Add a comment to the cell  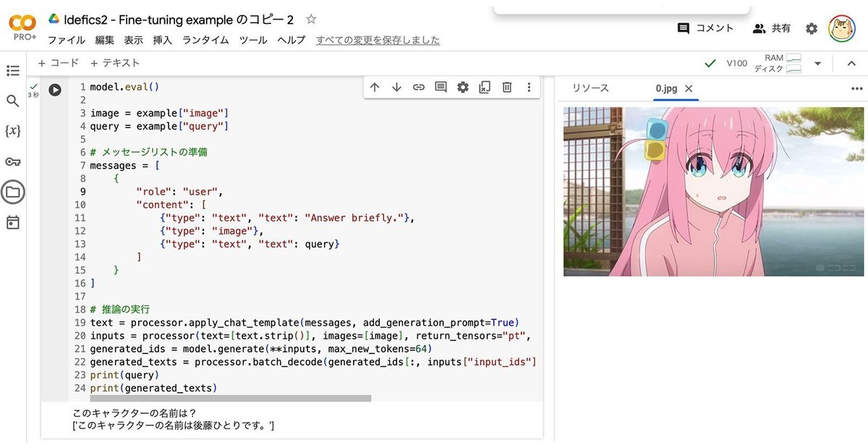[x=441, y=88]
